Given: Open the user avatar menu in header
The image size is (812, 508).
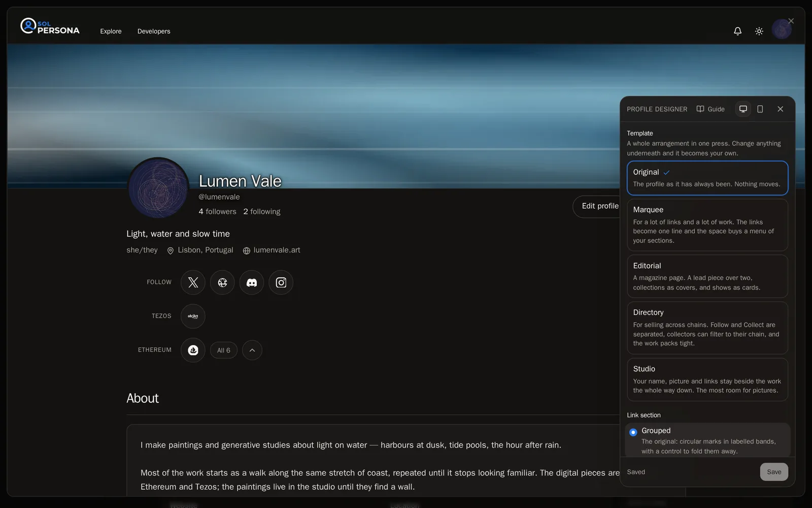Looking at the screenshot, I should coord(782,29).
